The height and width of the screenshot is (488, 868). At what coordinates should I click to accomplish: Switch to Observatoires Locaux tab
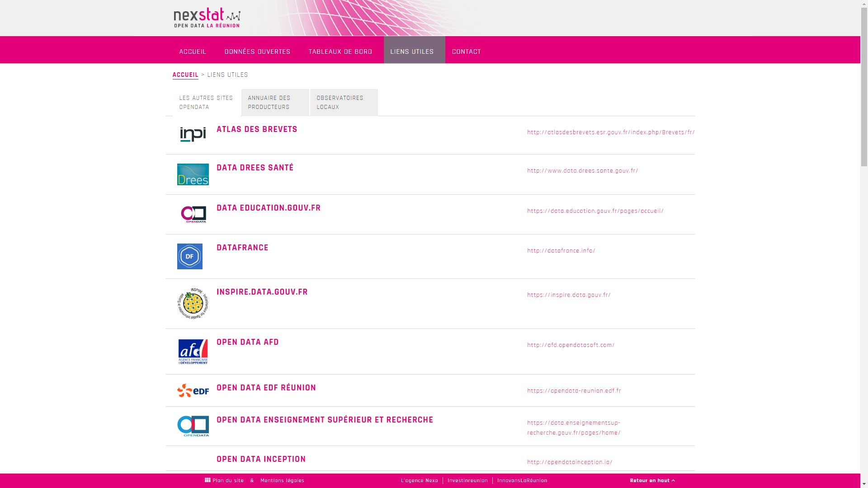click(x=344, y=103)
